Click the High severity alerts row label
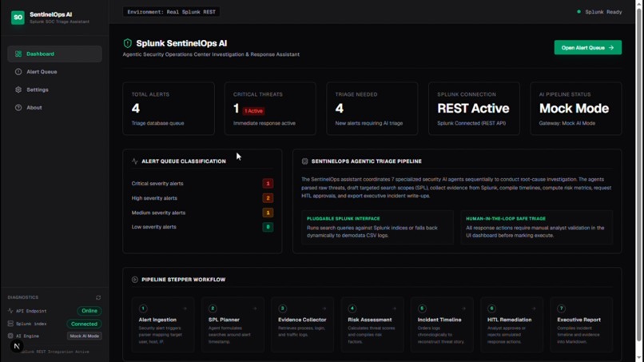 tap(154, 198)
